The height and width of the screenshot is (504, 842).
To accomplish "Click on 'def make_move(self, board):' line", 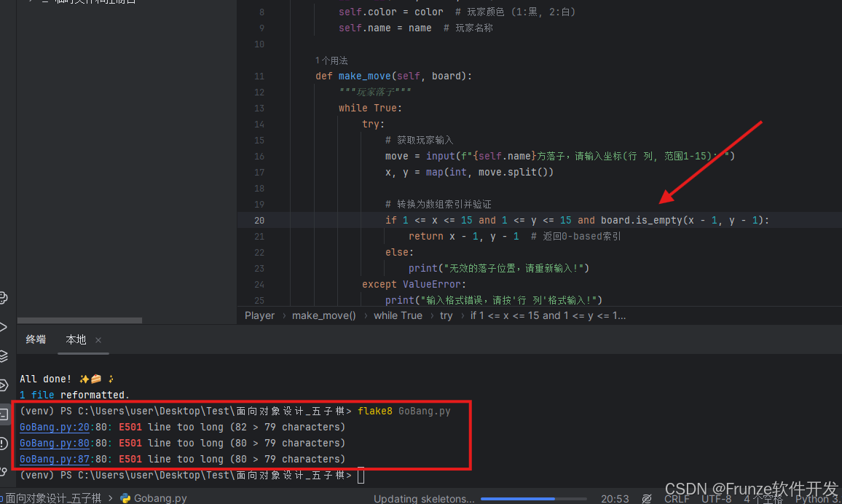I will click(x=393, y=76).
